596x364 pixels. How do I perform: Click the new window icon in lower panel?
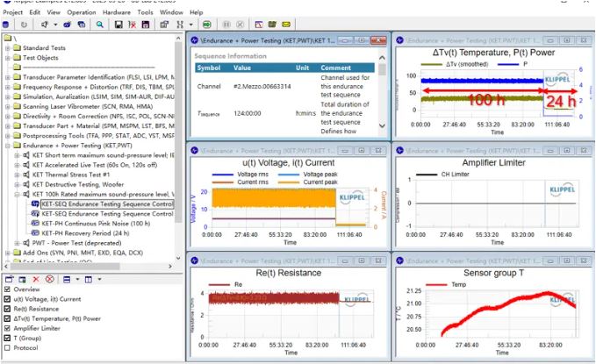pyautogui.click(x=9, y=279)
